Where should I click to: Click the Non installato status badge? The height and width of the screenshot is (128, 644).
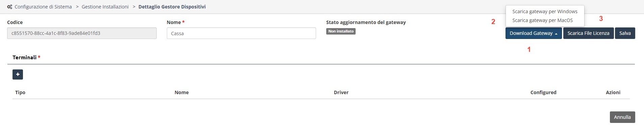[341, 31]
